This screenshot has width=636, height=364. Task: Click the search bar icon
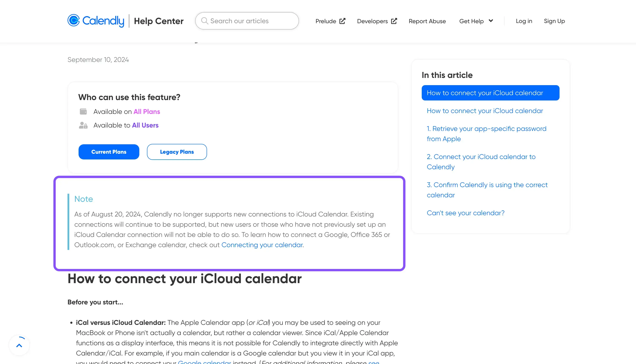pyautogui.click(x=205, y=20)
